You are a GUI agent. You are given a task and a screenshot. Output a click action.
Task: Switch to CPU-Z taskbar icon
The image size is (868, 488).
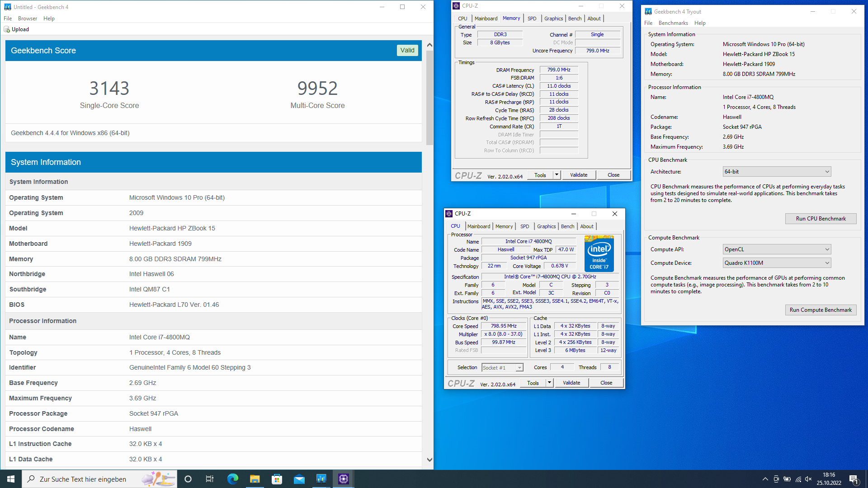tap(344, 479)
